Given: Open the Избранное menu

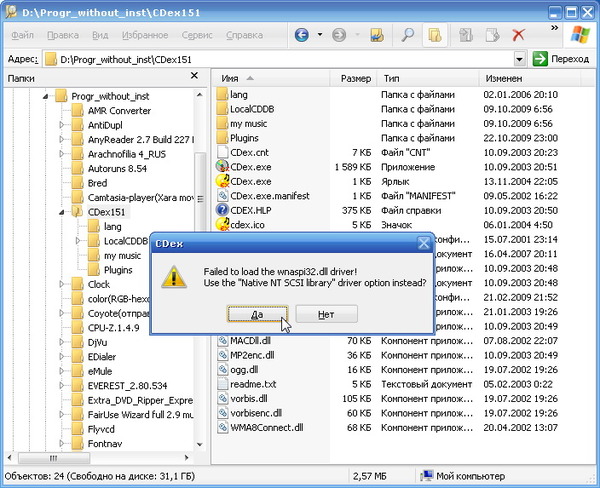Looking at the screenshot, I should (145, 35).
